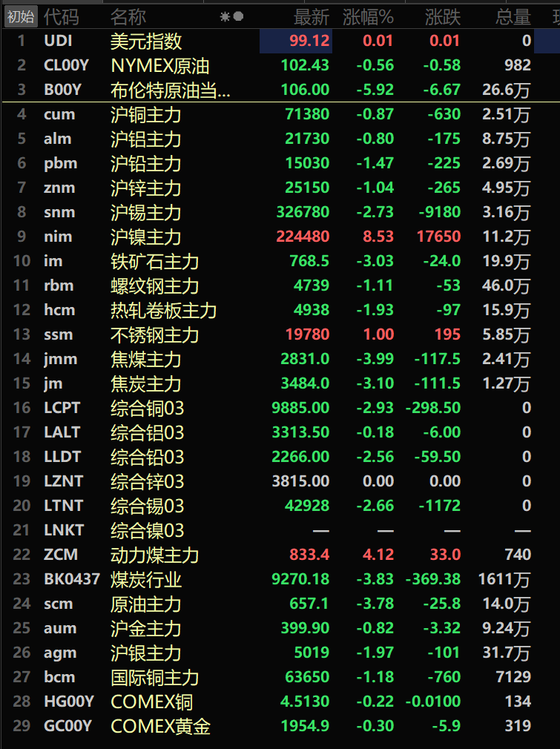This screenshot has height=749, width=560.
Task: Sort by the 名称 column header
Action: coord(128,17)
